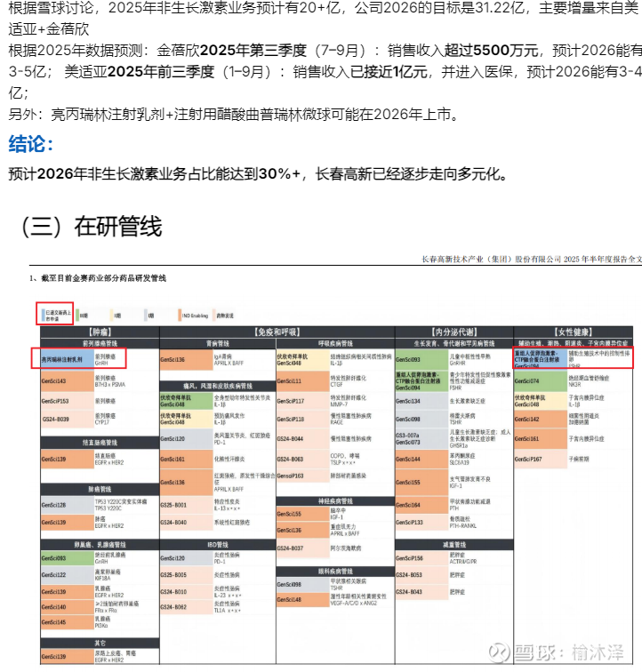Click the GenSci144 cell
642x672 pixels.
pyautogui.click(x=421, y=459)
